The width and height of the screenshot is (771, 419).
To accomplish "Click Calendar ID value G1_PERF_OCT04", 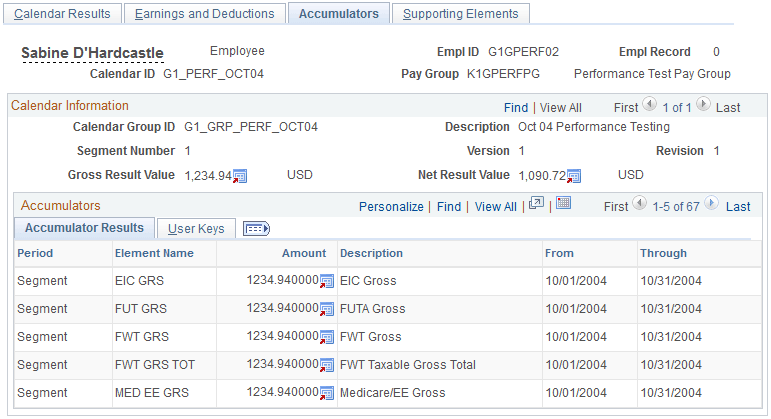I will click(213, 74).
